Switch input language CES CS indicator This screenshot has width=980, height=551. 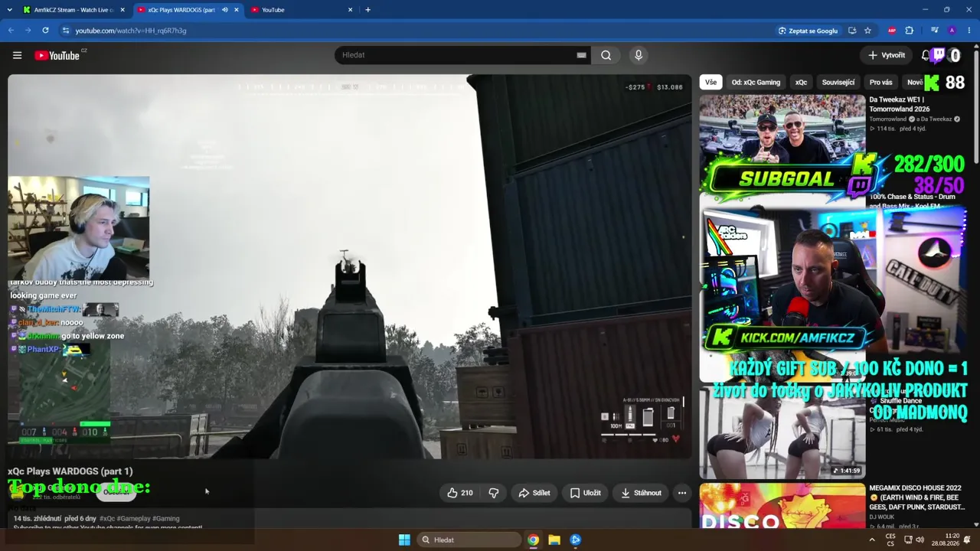pos(890,540)
